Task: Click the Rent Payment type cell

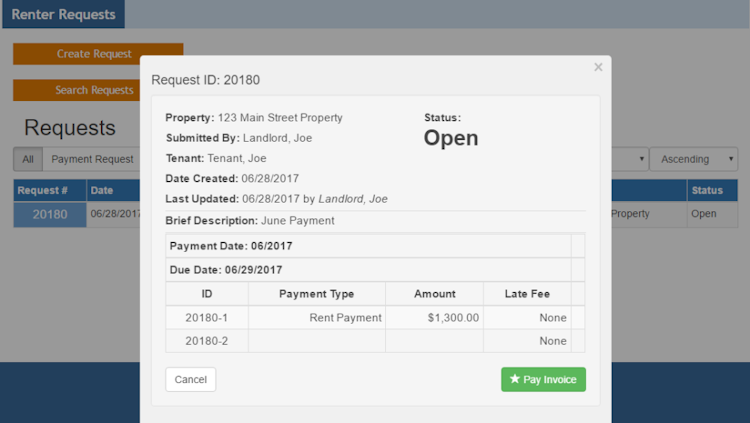Action: coord(317,318)
